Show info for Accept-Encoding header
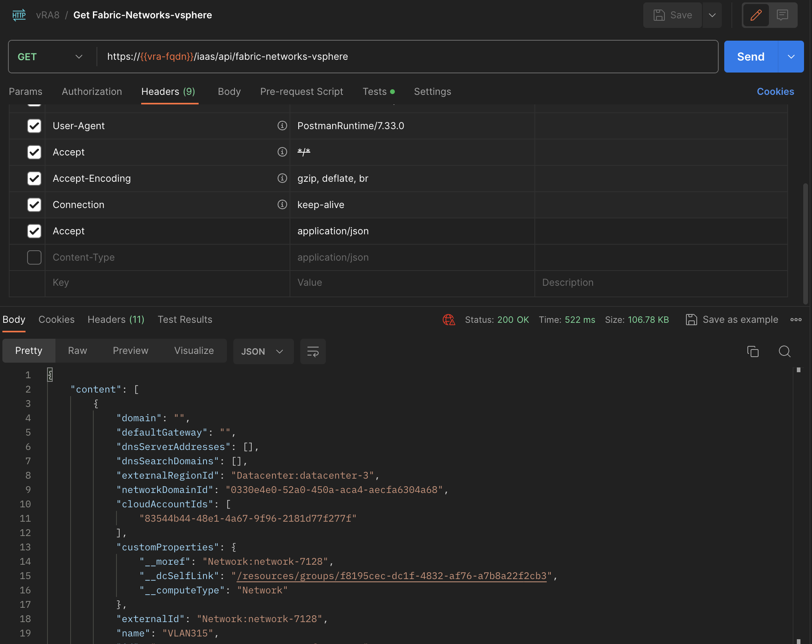The height and width of the screenshot is (644, 812). (282, 179)
